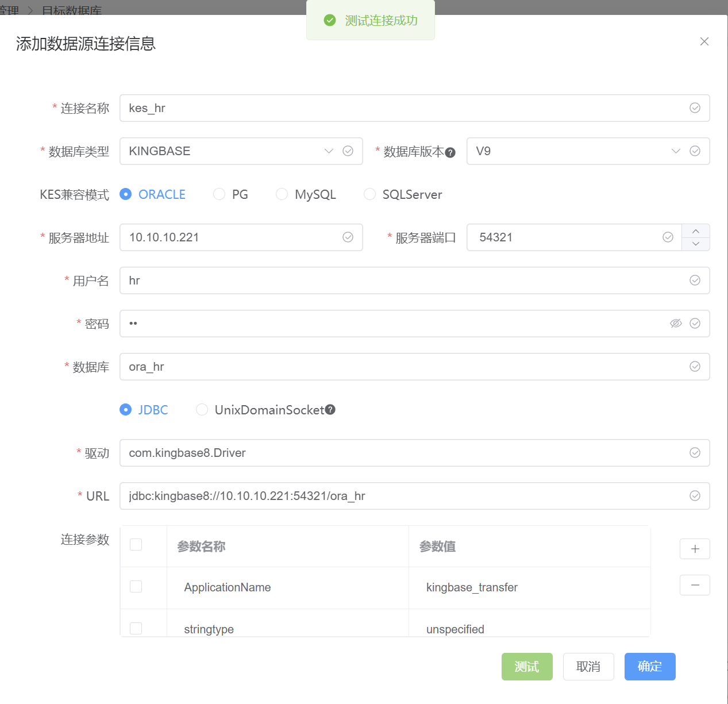Screen dimensions: 728x704
Task: Click validation check icon in 驱动 field
Action: [695, 453]
